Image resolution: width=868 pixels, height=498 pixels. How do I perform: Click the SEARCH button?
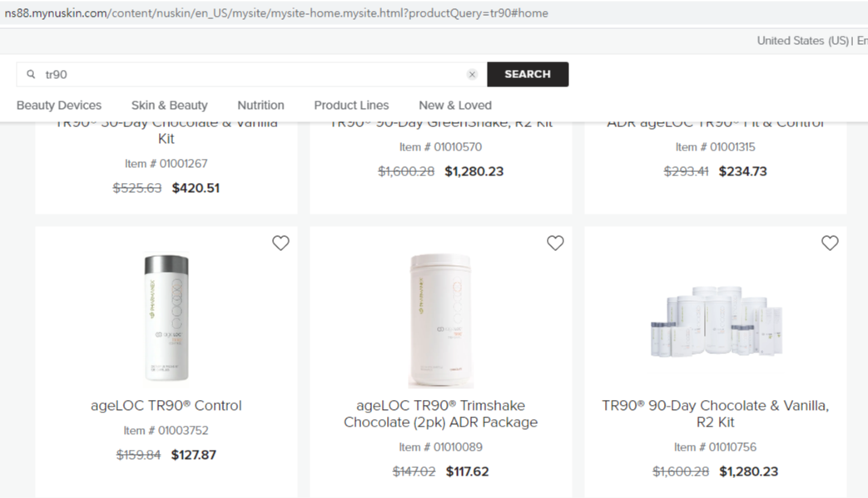point(528,74)
